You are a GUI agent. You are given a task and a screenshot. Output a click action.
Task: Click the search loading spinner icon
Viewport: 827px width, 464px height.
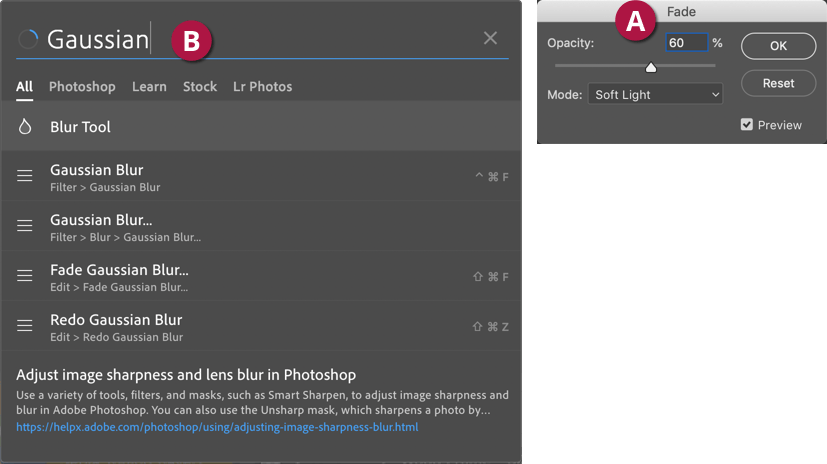coord(28,39)
